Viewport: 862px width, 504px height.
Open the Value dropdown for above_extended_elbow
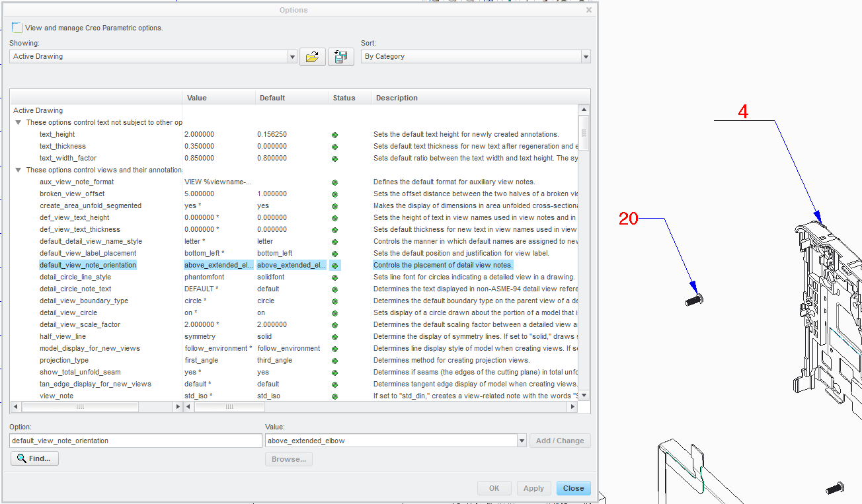[522, 441]
